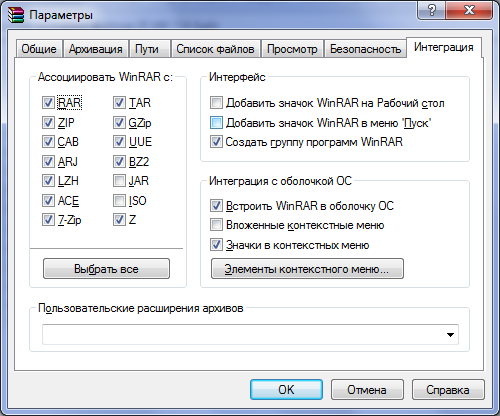Open help with the Справка button
The width and height of the screenshot is (500, 416).
coord(448,389)
